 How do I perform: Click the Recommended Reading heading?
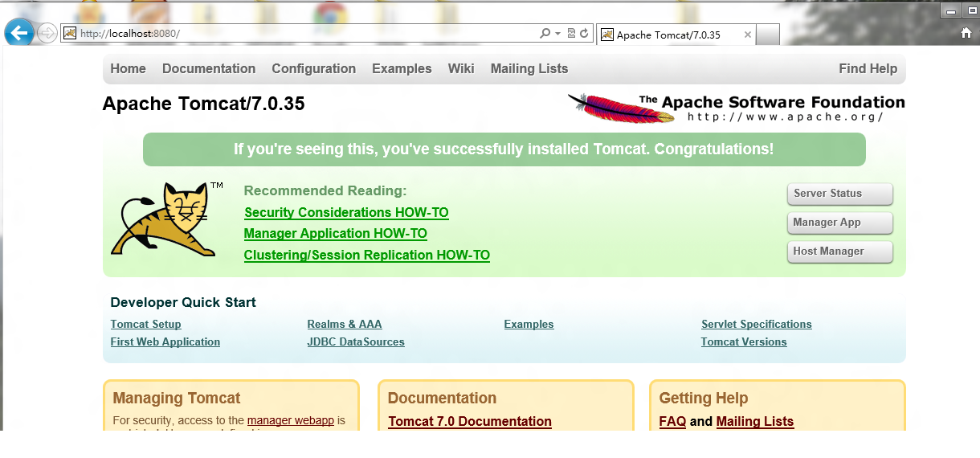tap(325, 191)
